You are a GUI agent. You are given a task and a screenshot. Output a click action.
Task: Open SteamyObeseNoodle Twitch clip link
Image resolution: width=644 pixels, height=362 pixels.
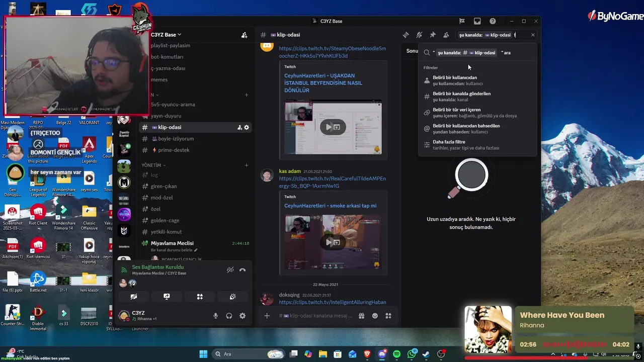[x=333, y=52]
